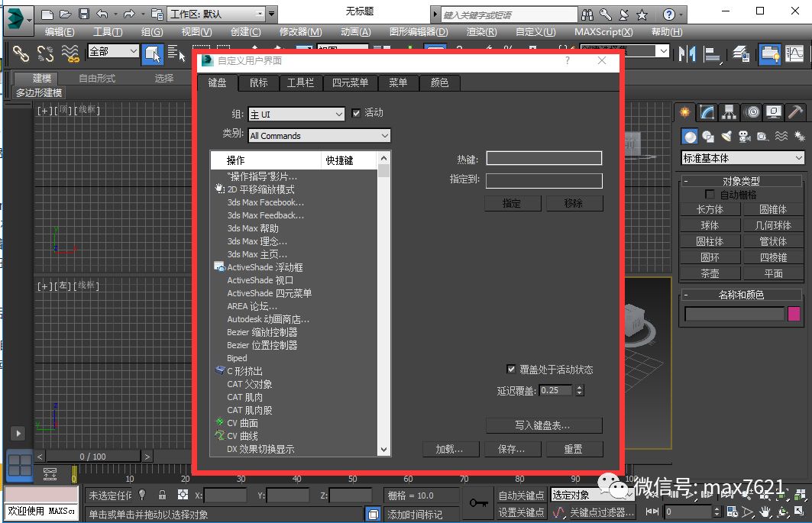The height and width of the screenshot is (523, 812).
Task: Open the 类别 All Commands dropdown
Action: pyautogui.click(x=319, y=136)
